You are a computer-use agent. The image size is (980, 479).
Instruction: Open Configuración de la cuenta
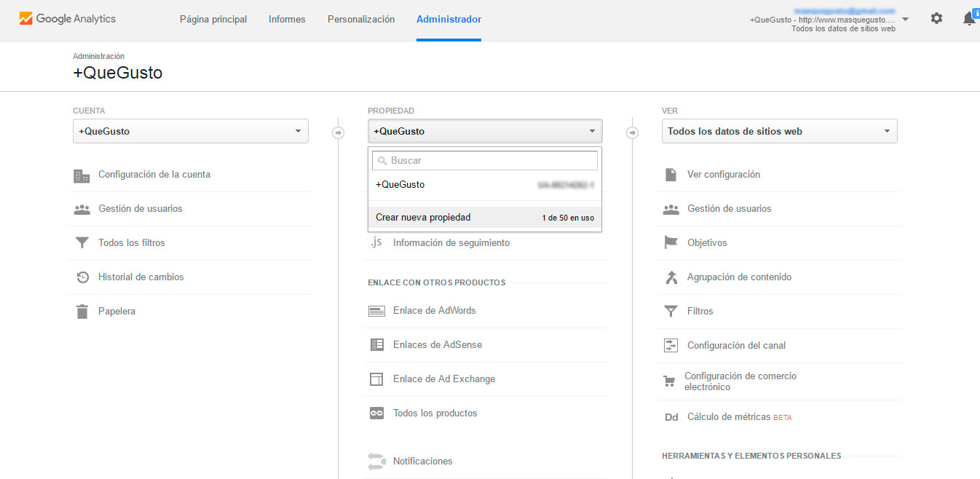pyautogui.click(x=154, y=175)
